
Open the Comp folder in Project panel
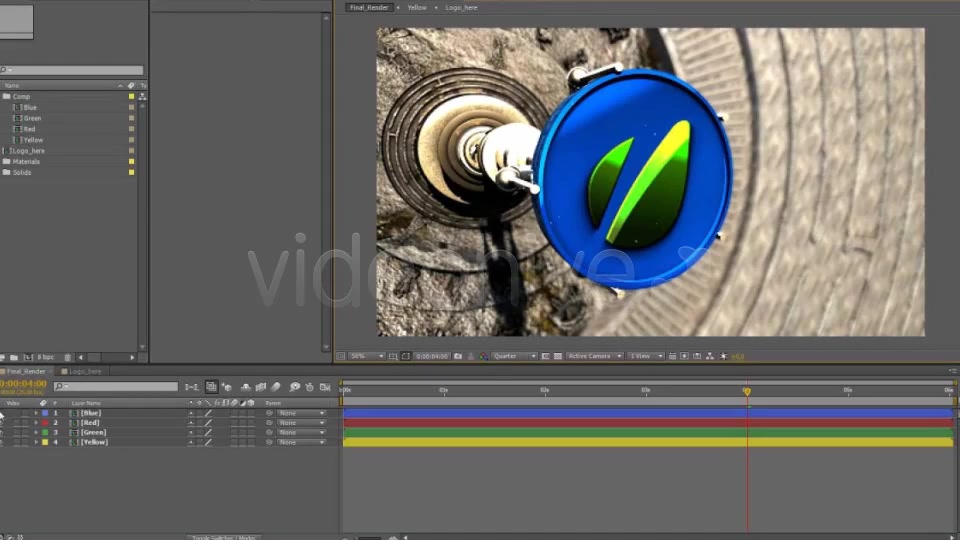point(17,97)
